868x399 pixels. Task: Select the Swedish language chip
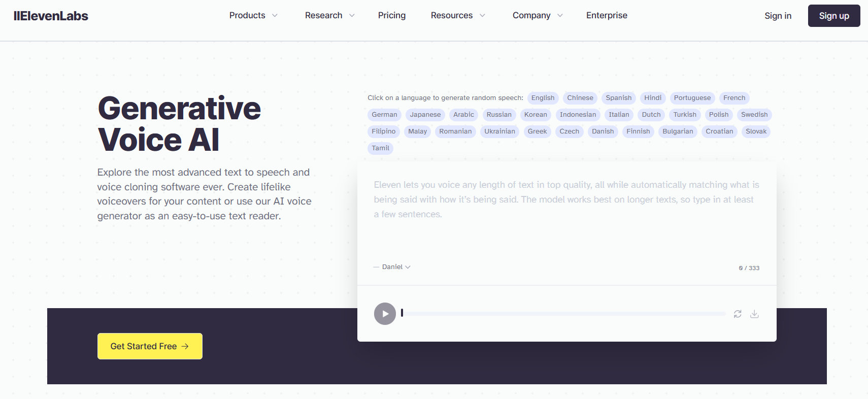pyautogui.click(x=754, y=115)
